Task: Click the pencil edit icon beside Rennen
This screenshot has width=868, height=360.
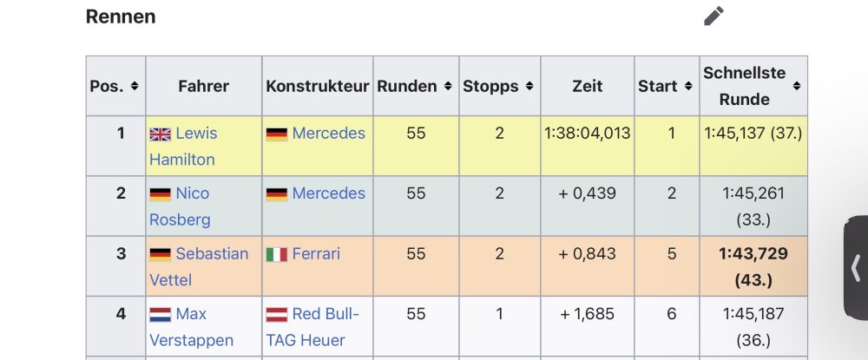Action: (x=713, y=16)
